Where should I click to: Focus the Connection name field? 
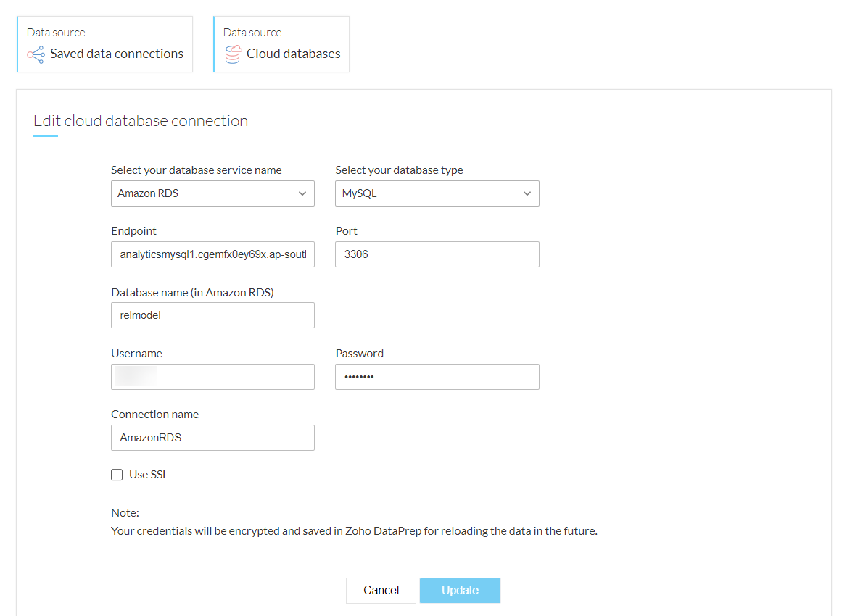point(212,438)
